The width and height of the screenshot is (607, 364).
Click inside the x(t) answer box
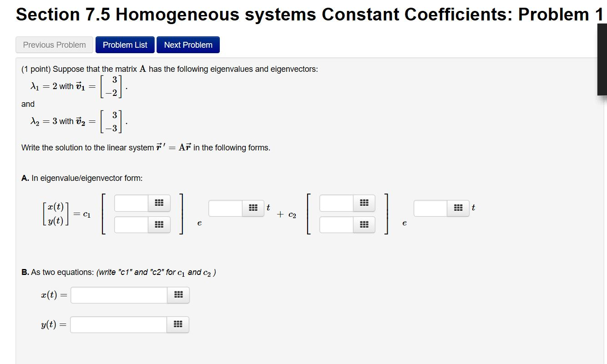pos(118,295)
